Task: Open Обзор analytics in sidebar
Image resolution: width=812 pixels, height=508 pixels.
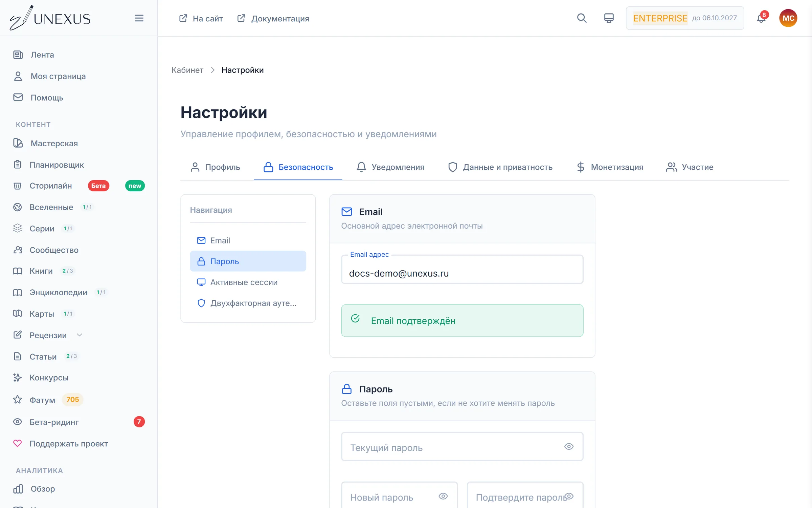Action: point(43,489)
